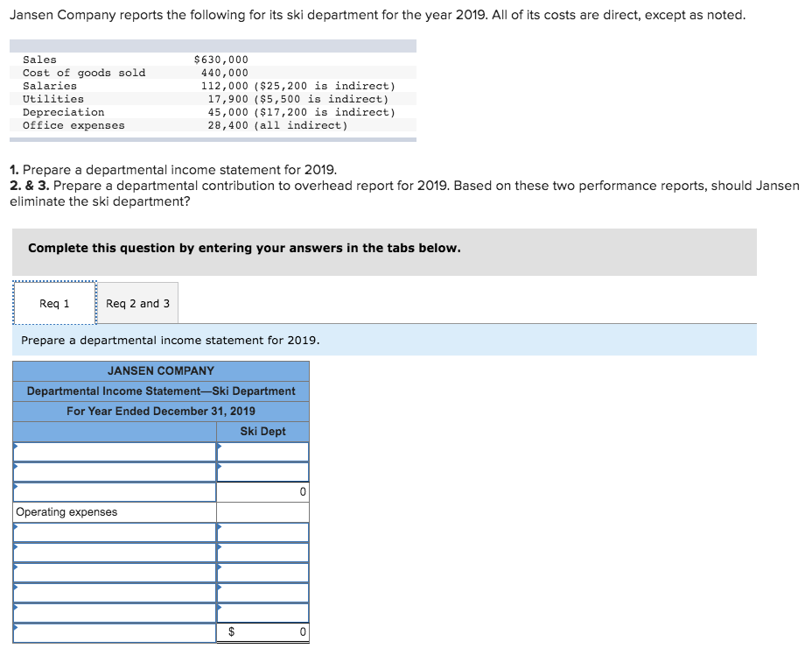Click the subtotal cell showing 0 above Operating expenses
This screenshot has height=648, width=812.
pyautogui.click(x=263, y=492)
